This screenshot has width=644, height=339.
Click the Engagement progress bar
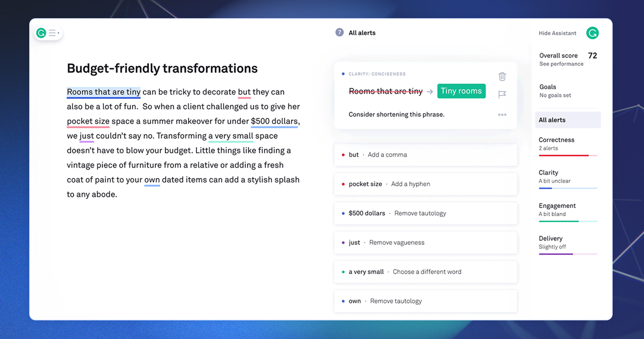pyautogui.click(x=568, y=221)
